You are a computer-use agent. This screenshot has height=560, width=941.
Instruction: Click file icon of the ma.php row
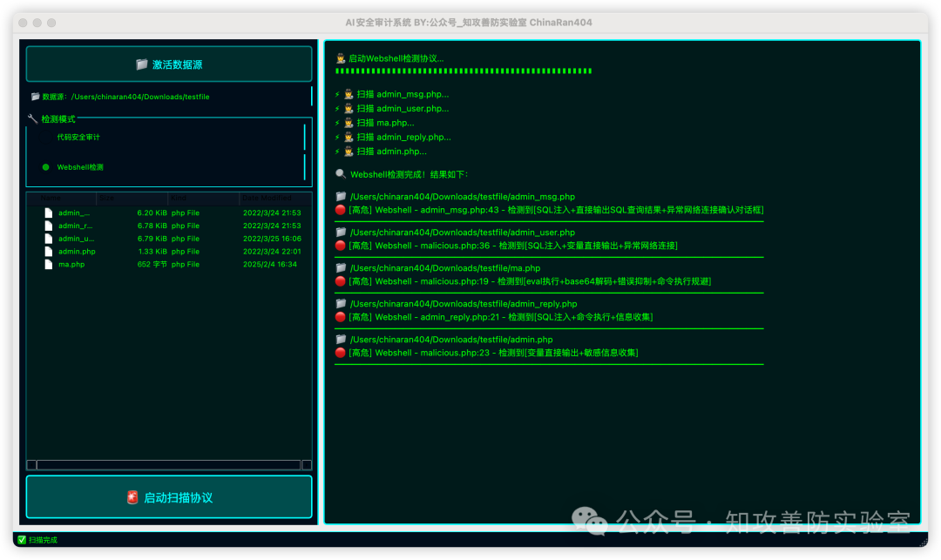49,265
